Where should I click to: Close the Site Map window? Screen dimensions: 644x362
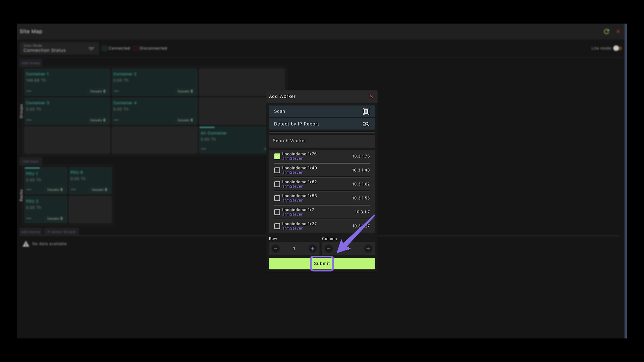pos(618,32)
